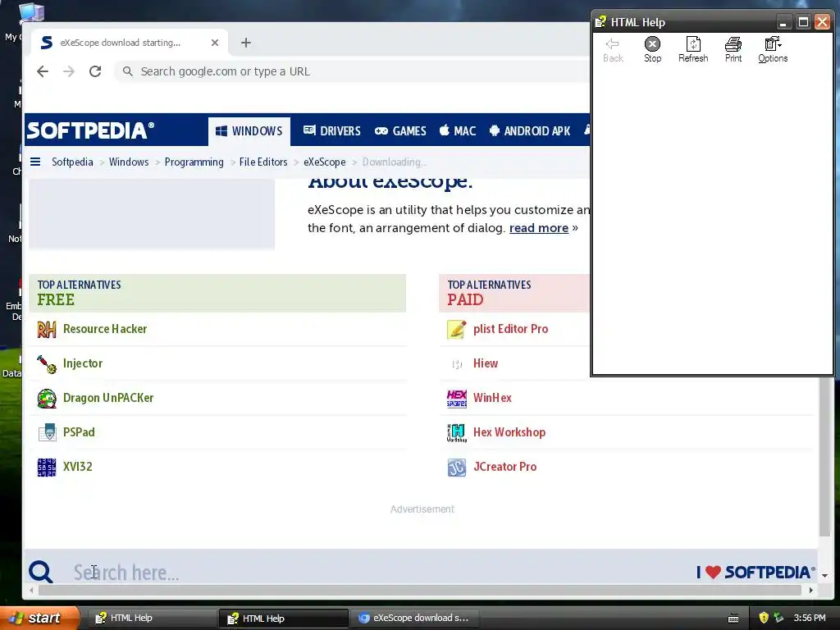
Task: Open Dragon UnPACKer link
Action: click(x=108, y=398)
